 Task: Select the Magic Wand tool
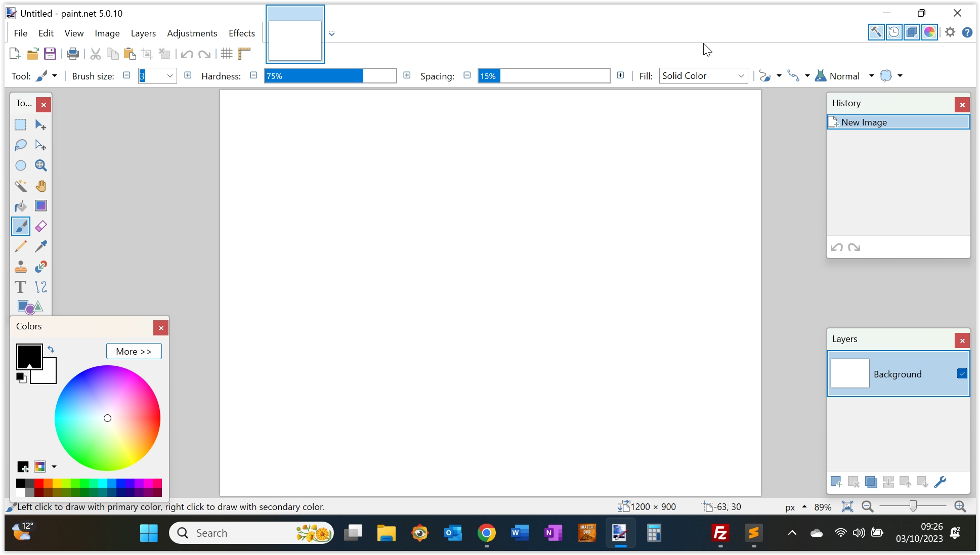click(20, 186)
